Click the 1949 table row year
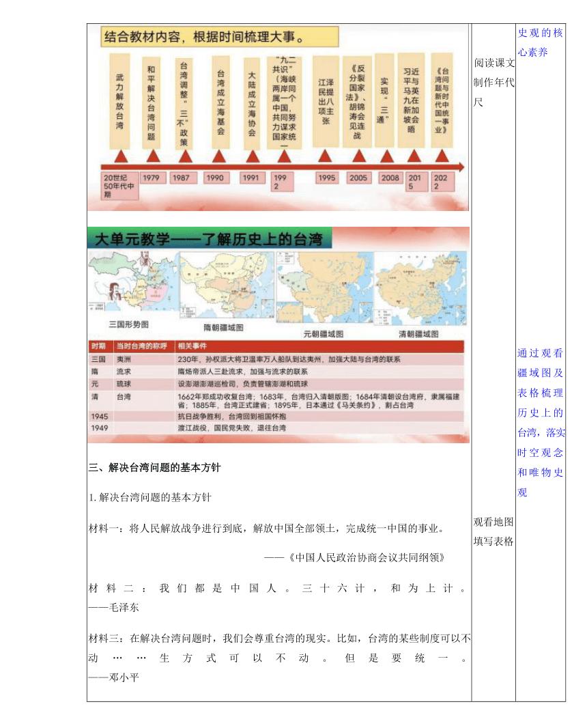 tap(100, 428)
